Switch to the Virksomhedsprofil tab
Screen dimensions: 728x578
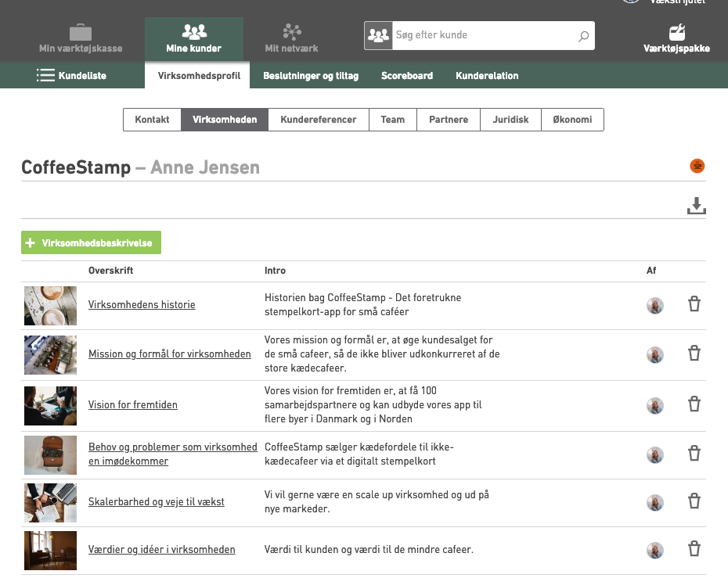click(199, 76)
